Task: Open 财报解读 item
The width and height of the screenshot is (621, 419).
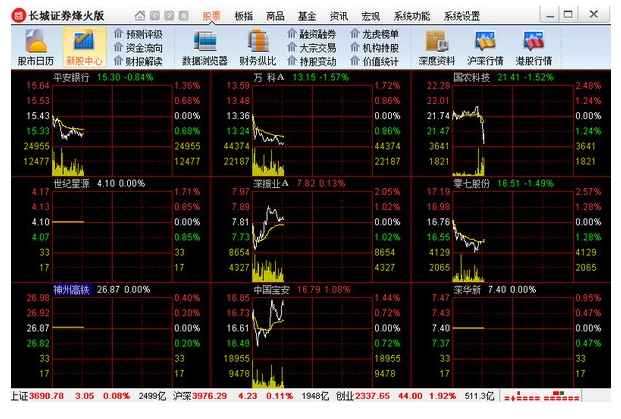Action: [x=138, y=61]
